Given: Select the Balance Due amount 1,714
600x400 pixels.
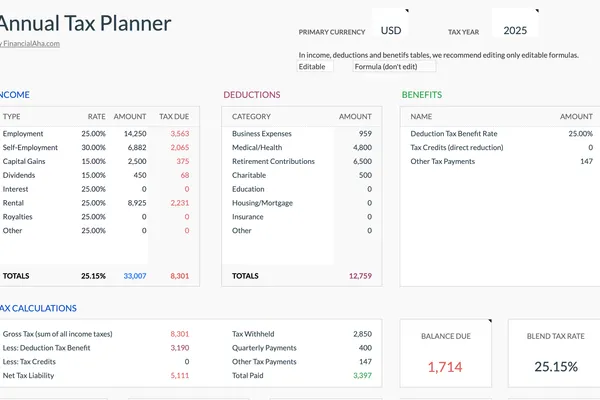Looking at the screenshot, I should (x=445, y=367).
